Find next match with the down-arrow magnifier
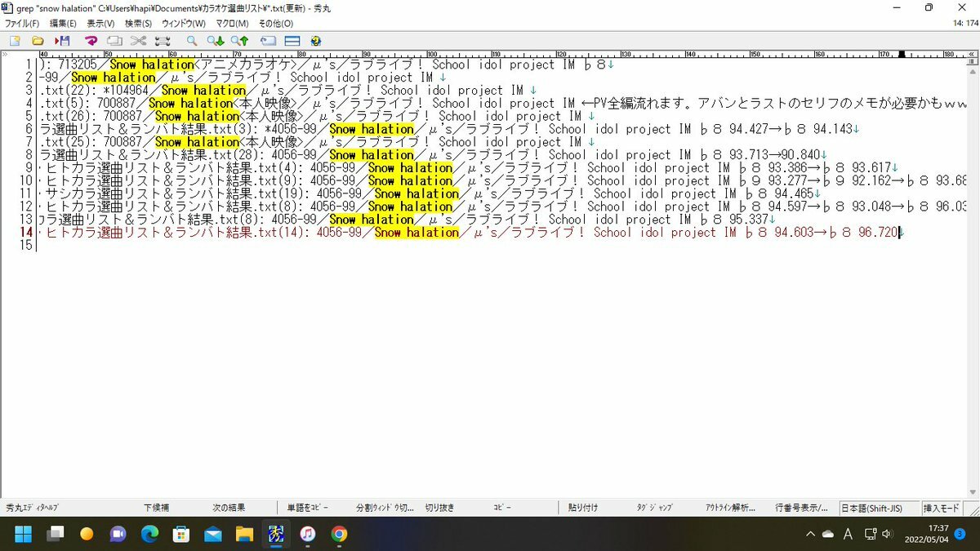The image size is (980, 551). [215, 40]
